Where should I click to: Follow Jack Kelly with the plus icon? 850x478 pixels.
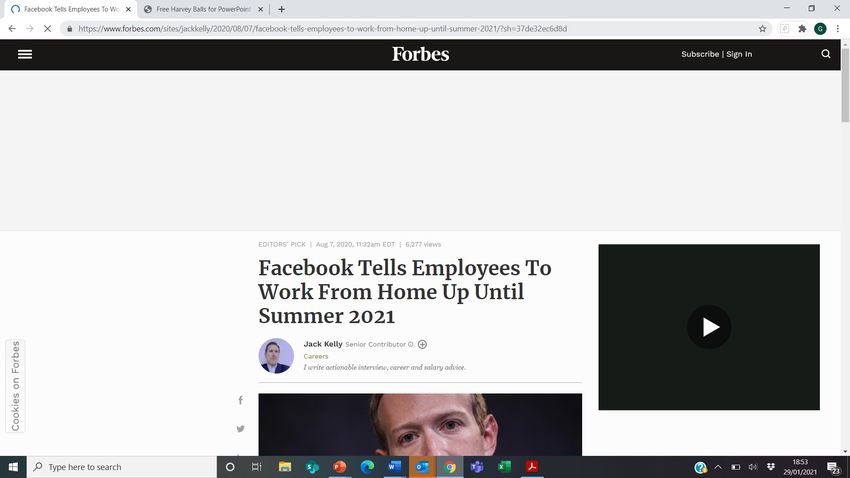(x=422, y=344)
